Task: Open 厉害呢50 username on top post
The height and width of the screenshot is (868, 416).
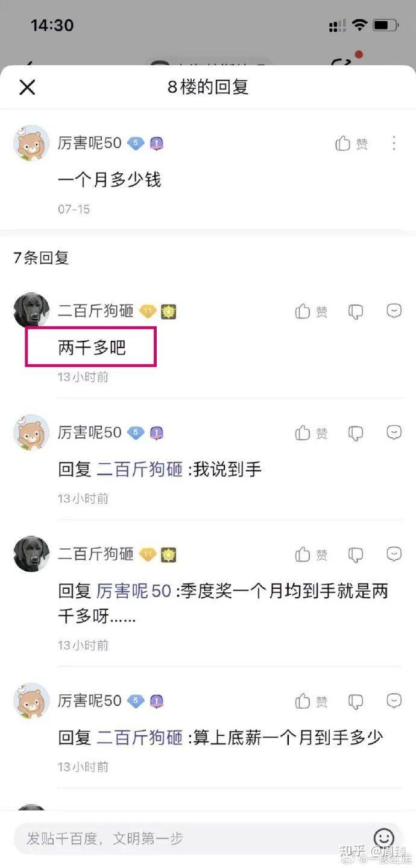Action: [x=90, y=144]
